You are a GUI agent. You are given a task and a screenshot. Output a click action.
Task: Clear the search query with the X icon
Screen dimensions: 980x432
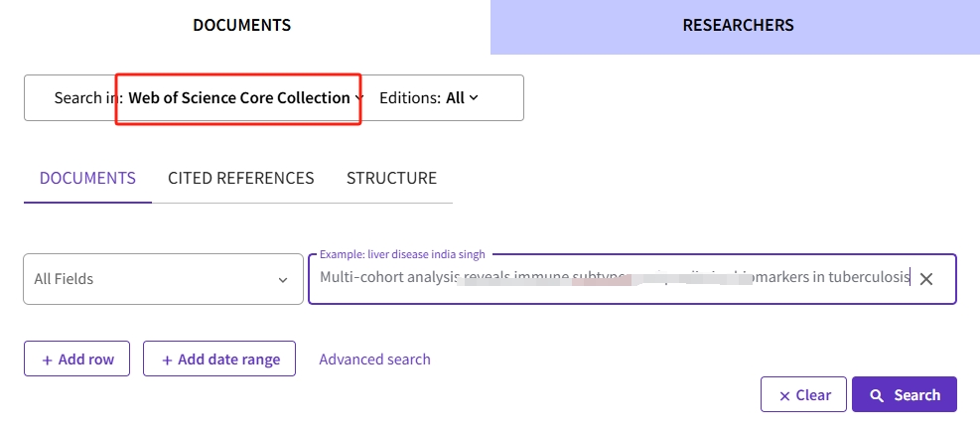[x=926, y=279]
